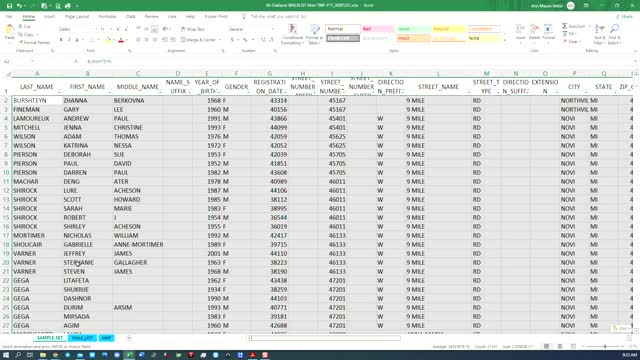This screenshot has height=360, width=640.
Task: Click Merge & Center
Action: [198, 40]
